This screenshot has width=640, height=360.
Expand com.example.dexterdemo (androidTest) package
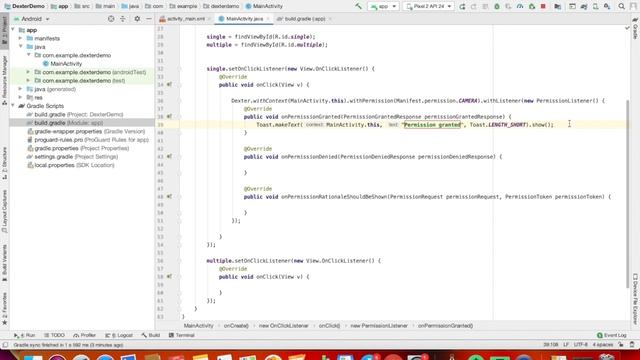29,72
